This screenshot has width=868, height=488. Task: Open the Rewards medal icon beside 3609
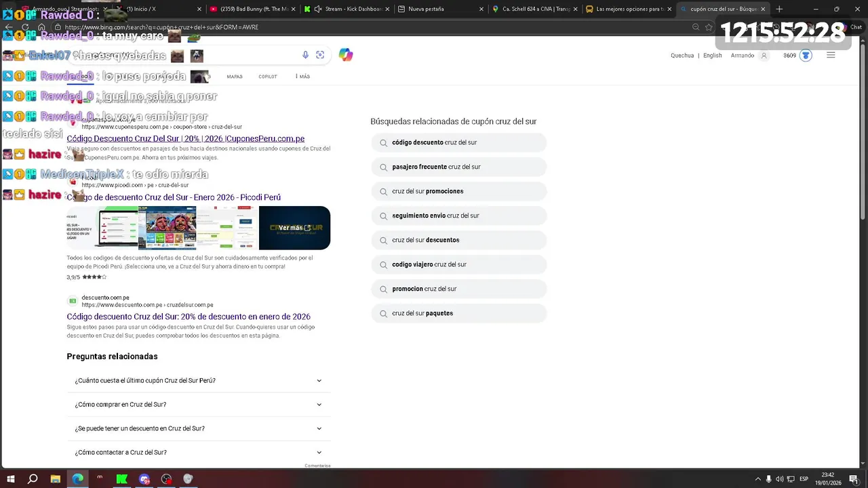tap(806, 56)
